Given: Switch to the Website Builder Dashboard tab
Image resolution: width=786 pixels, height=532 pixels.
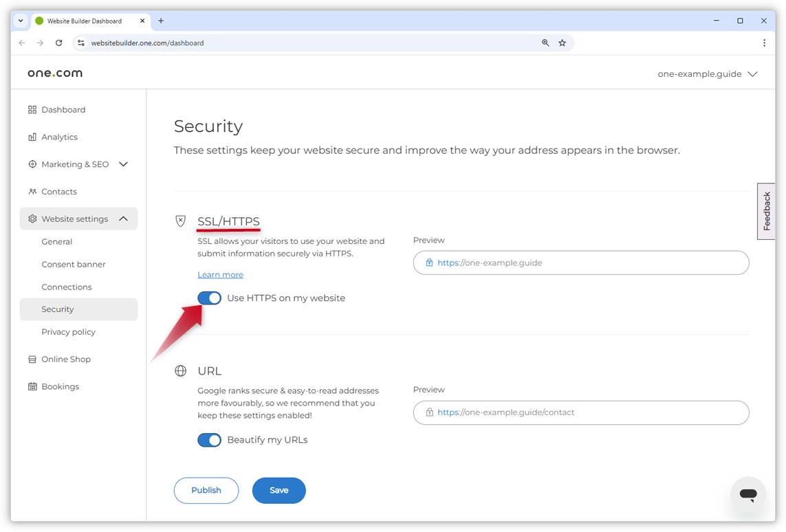Looking at the screenshot, I should pos(86,21).
